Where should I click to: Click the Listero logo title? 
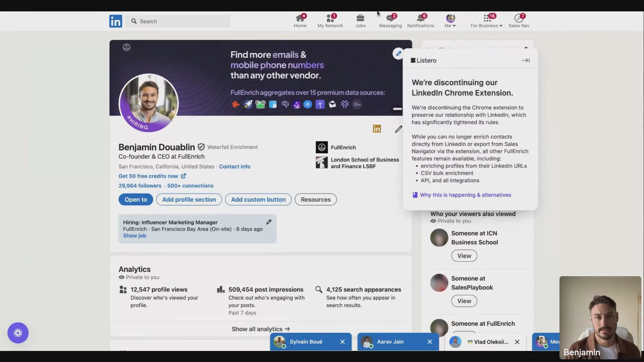424,60
